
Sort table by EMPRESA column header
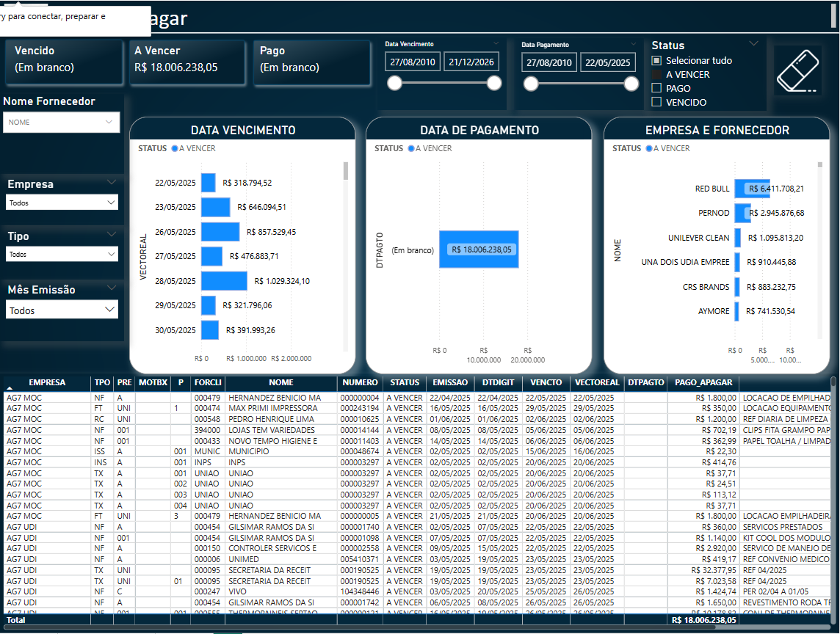(47, 383)
